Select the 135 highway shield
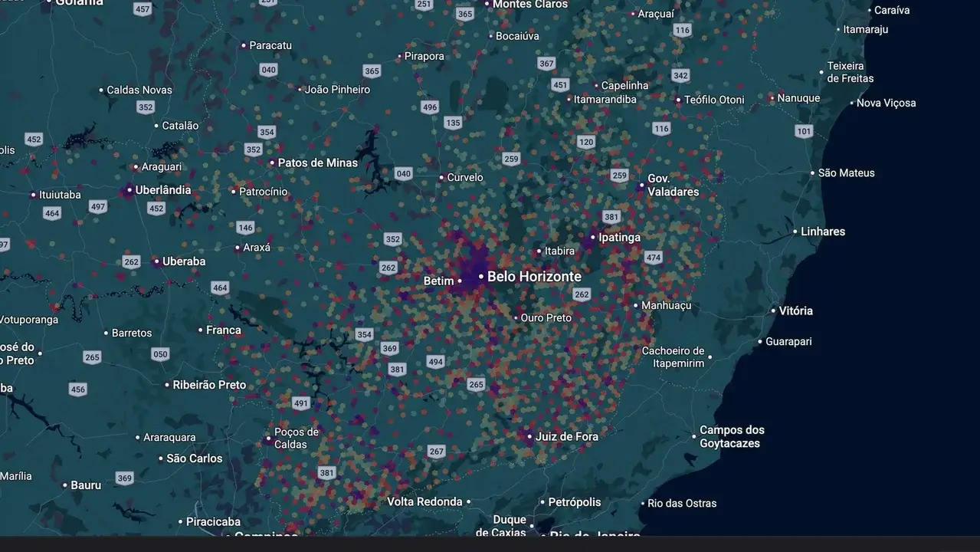This screenshot has width=980, height=552. tap(453, 123)
